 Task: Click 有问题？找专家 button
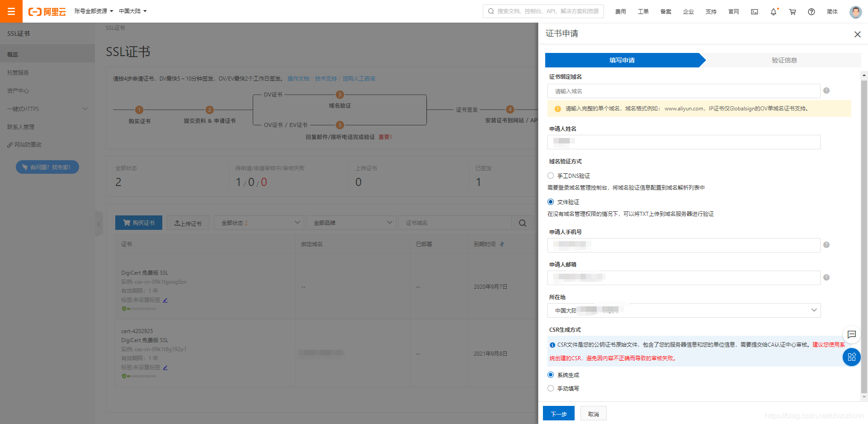point(47,167)
